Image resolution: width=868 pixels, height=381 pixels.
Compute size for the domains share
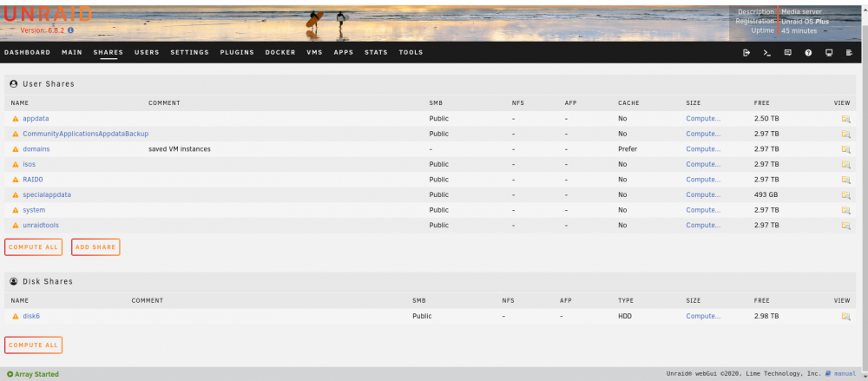click(x=703, y=149)
